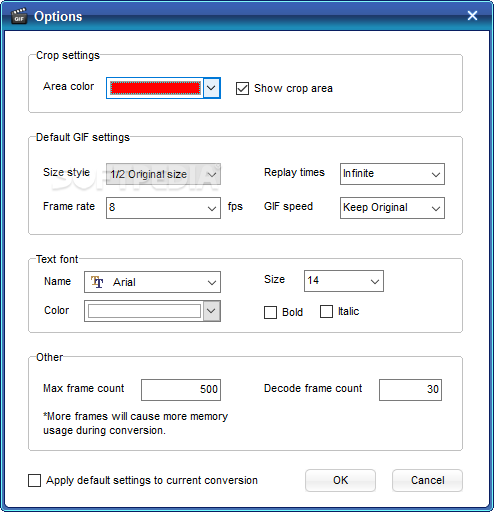Click the Crop settings group label
494x512 pixels.
[x=68, y=55]
